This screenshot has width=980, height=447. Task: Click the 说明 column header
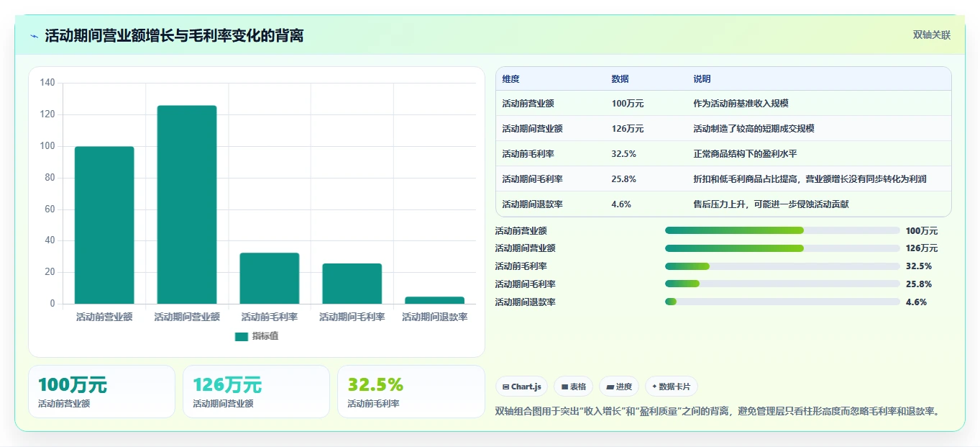702,79
